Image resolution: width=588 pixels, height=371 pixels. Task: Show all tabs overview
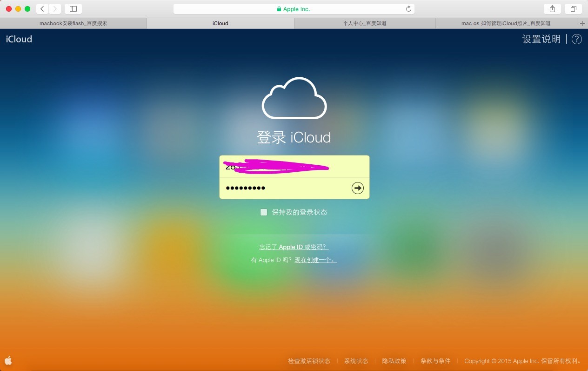[573, 9]
